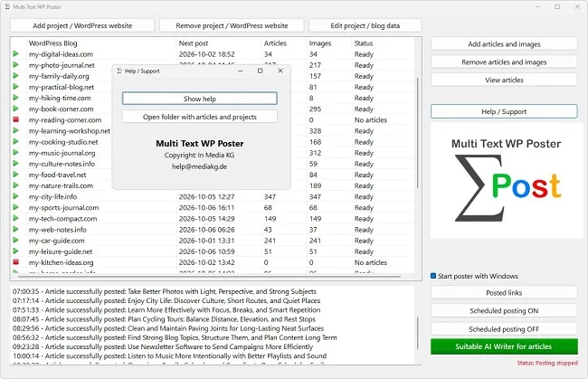The height and width of the screenshot is (379, 588).
Task: Turn Scheduled posting ON
Action: pos(504,310)
